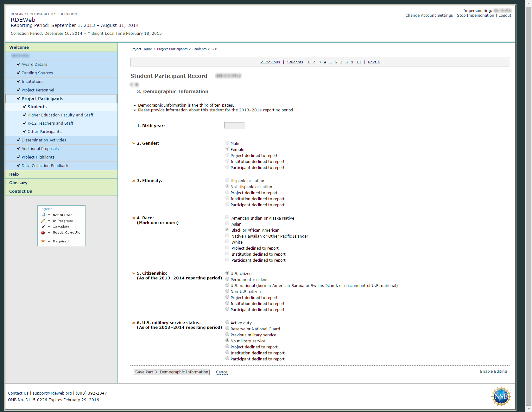Select Permanent resident citizenship option
532x412 pixels.
pyautogui.click(x=227, y=279)
